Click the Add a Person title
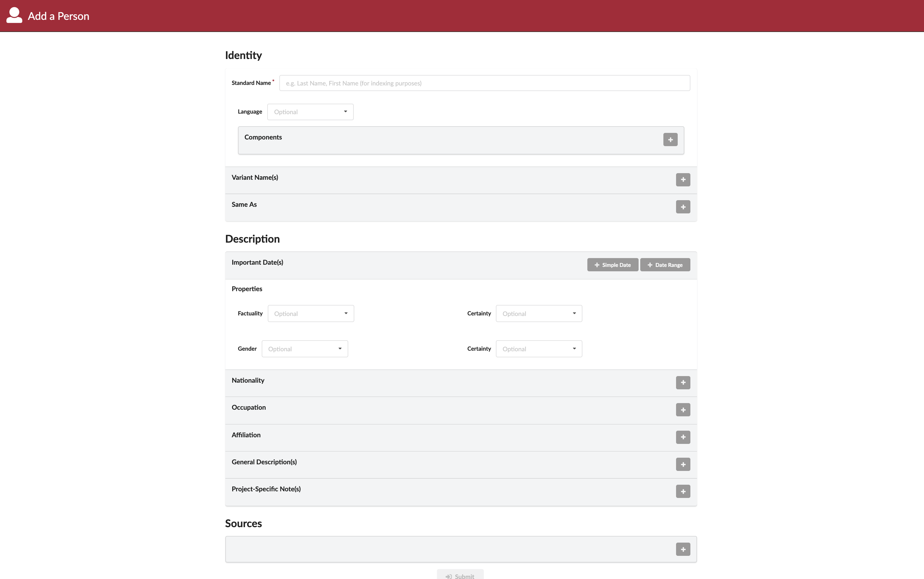924x579 pixels. (58, 16)
